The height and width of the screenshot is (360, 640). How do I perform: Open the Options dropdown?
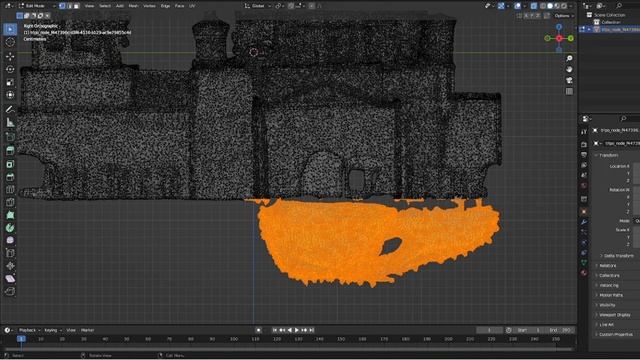564,16
